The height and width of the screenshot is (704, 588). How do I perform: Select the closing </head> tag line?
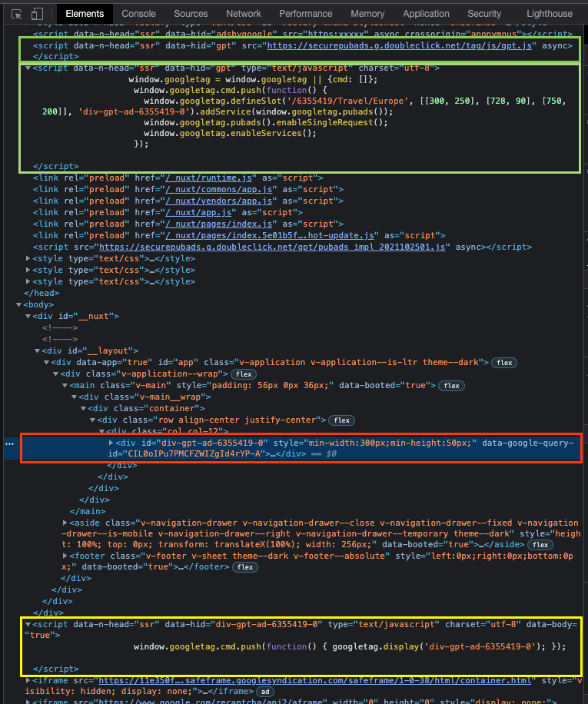click(42, 293)
